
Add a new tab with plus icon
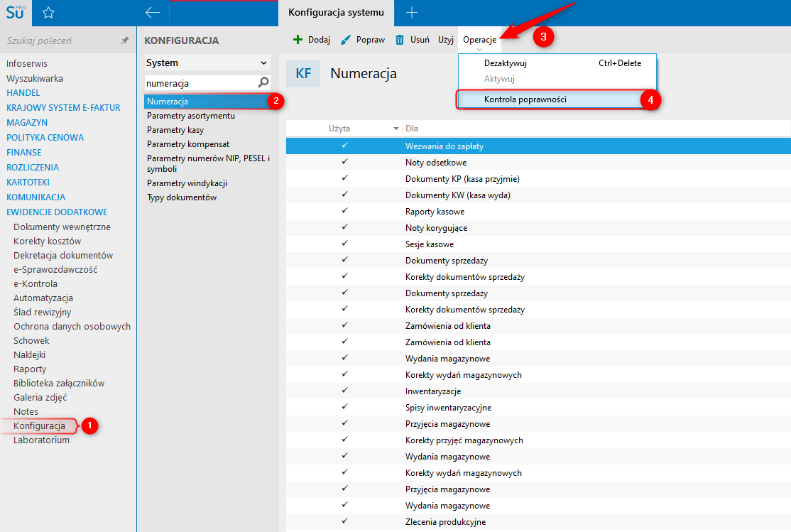coord(412,13)
